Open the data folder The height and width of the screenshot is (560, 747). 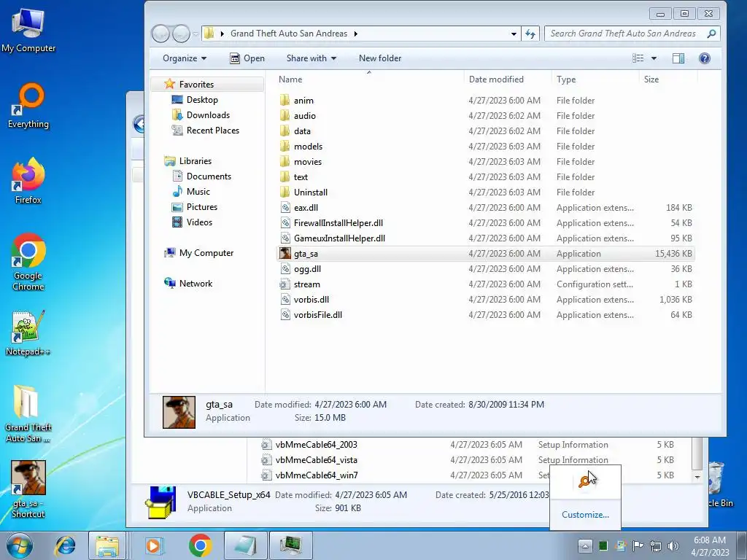(x=486, y=131)
